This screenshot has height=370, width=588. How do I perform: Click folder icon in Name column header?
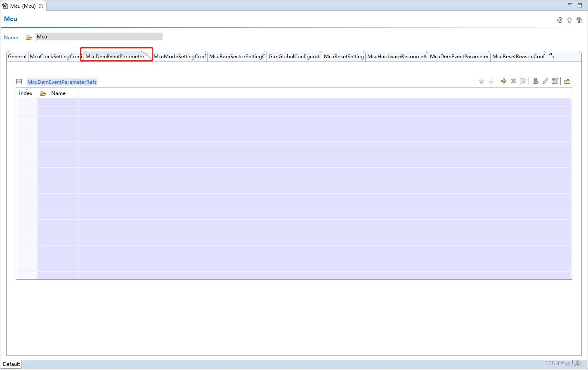[43, 94]
